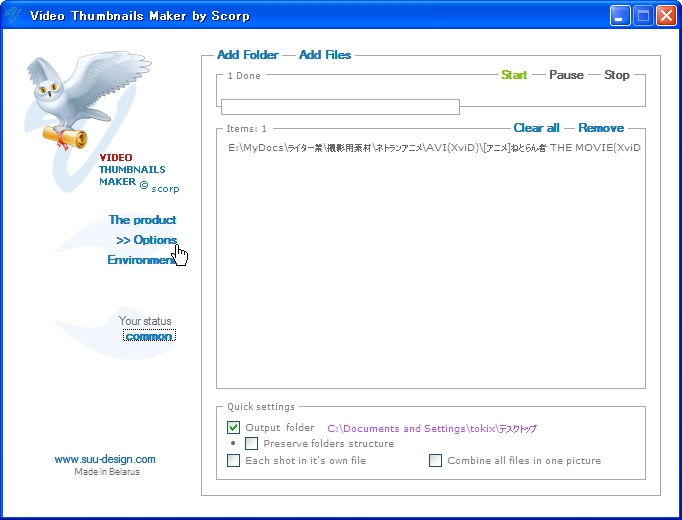Pause the current job

566,75
